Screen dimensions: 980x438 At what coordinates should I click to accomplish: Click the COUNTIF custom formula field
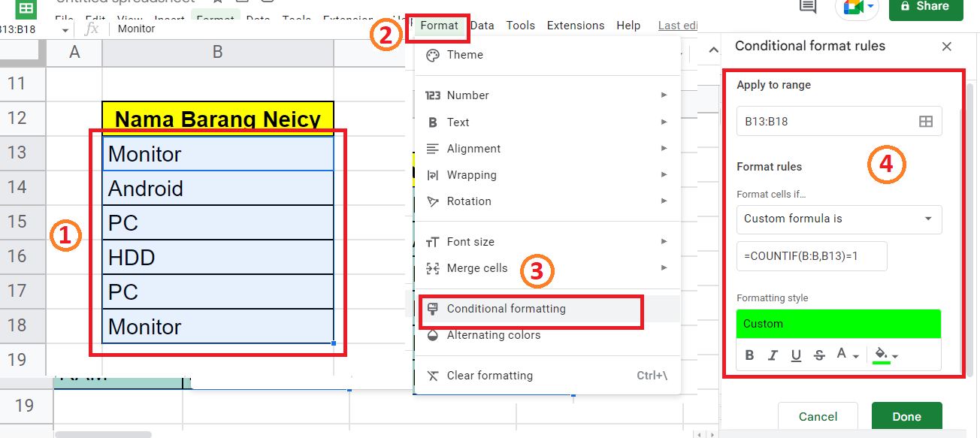point(812,256)
